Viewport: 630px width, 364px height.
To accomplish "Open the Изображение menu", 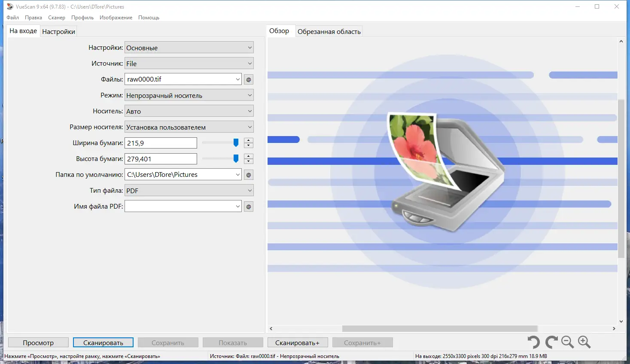I will [x=116, y=18].
